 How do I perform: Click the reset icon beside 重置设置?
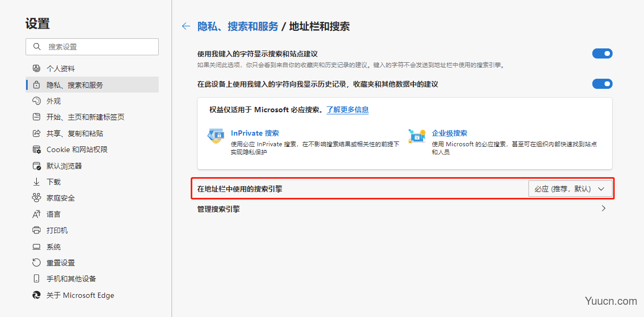point(36,263)
